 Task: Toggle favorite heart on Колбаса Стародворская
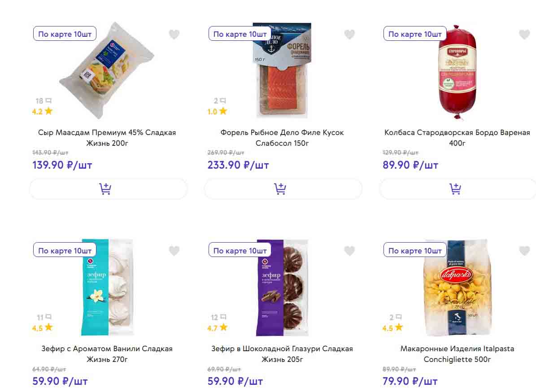pos(524,35)
